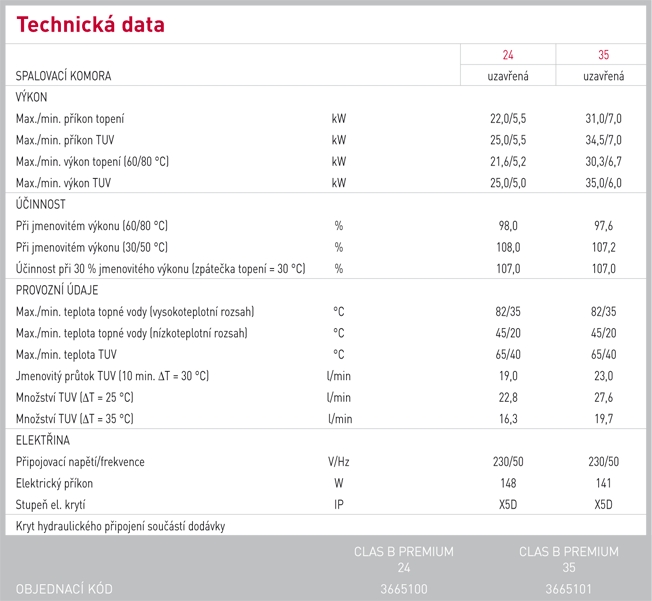652x601 pixels.
Task: Select column header '35'
Action: [x=603, y=54]
